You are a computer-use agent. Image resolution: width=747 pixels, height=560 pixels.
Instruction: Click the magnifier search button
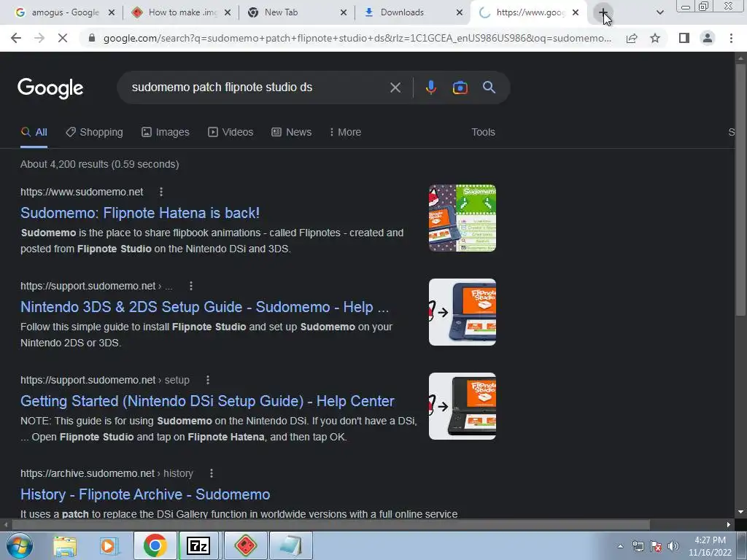[x=489, y=87]
